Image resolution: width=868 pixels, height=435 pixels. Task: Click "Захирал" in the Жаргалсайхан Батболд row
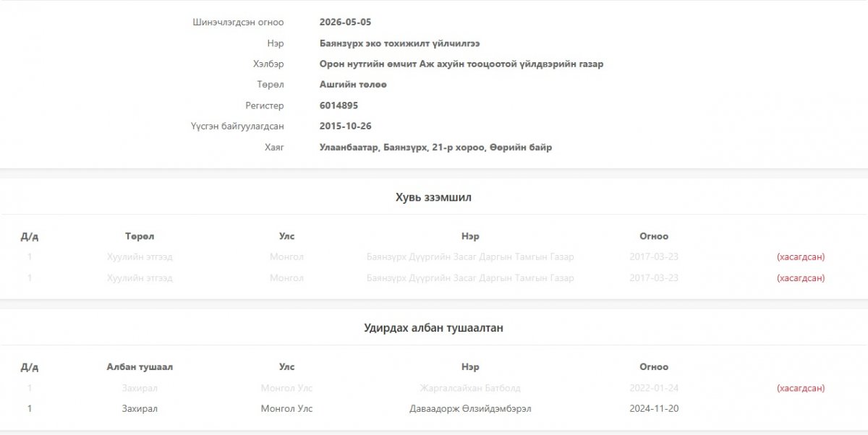[x=140, y=388]
